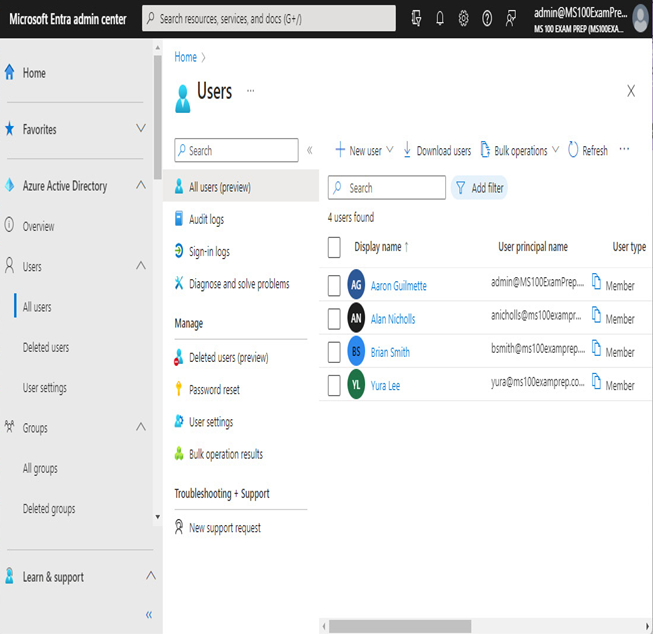Copy Yura Lee's user principal name

click(x=596, y=381)
